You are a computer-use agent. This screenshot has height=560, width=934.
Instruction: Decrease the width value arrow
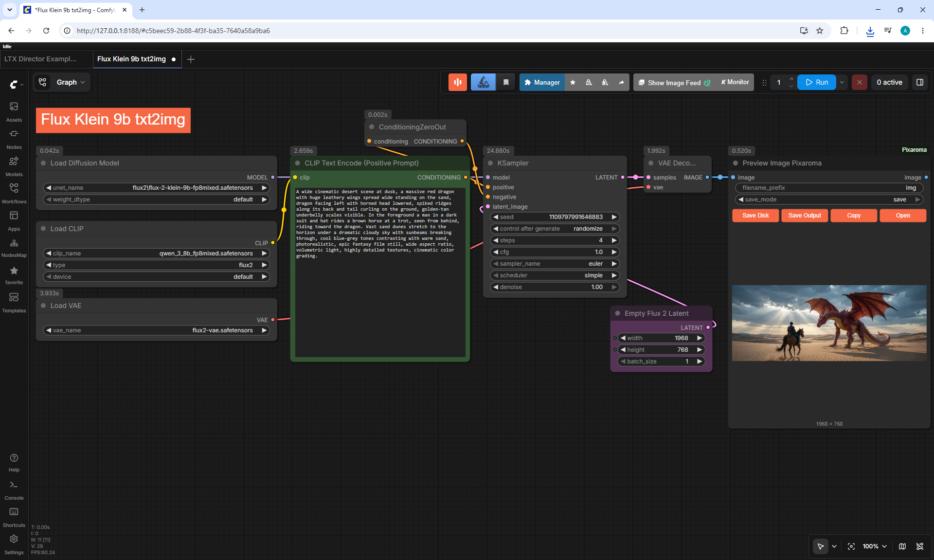(623, 338)
